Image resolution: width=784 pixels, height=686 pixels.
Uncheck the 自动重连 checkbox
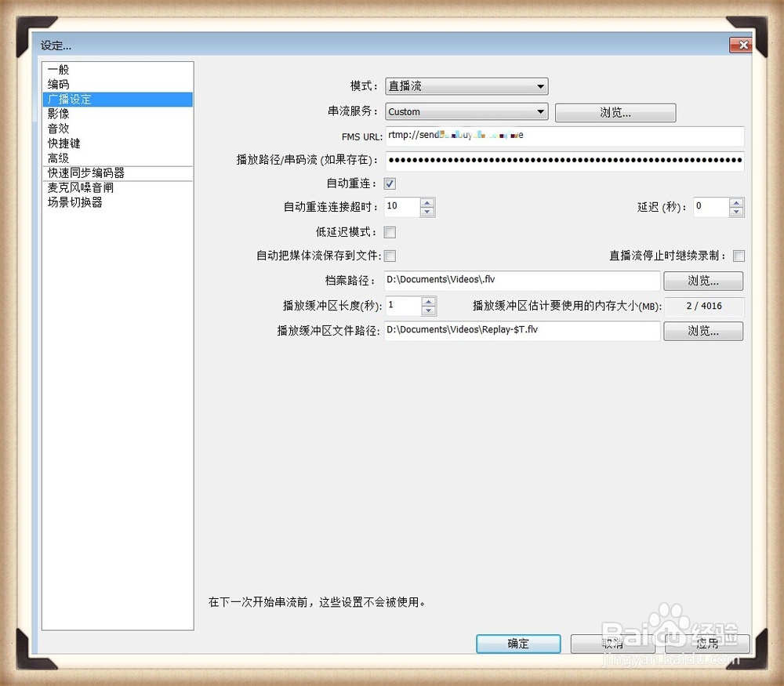tap(390, 183)
